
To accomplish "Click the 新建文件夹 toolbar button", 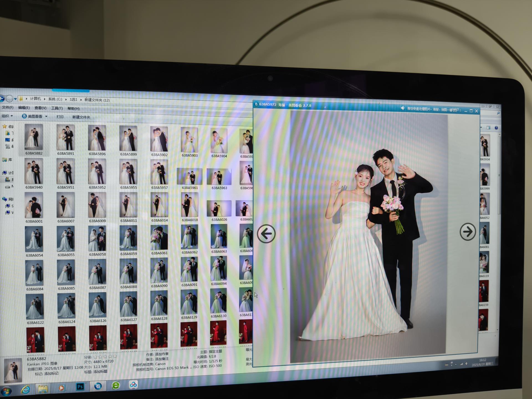I will click(81, 117).
